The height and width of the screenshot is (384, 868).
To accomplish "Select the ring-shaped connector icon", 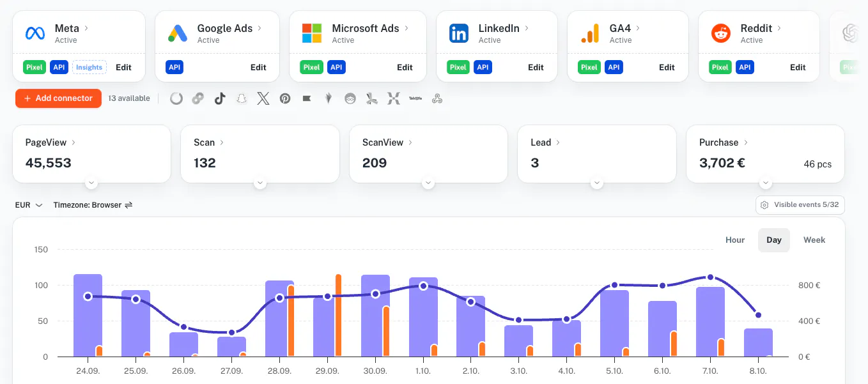I will 176,98.
